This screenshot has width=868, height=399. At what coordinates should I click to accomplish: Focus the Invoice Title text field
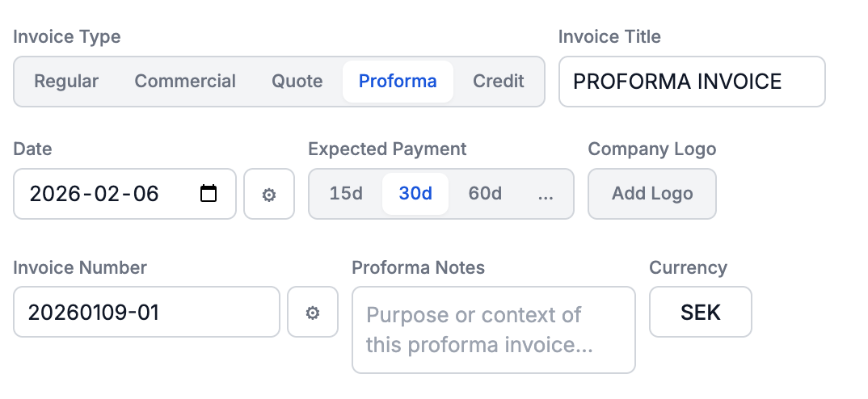tap(692, 82)
